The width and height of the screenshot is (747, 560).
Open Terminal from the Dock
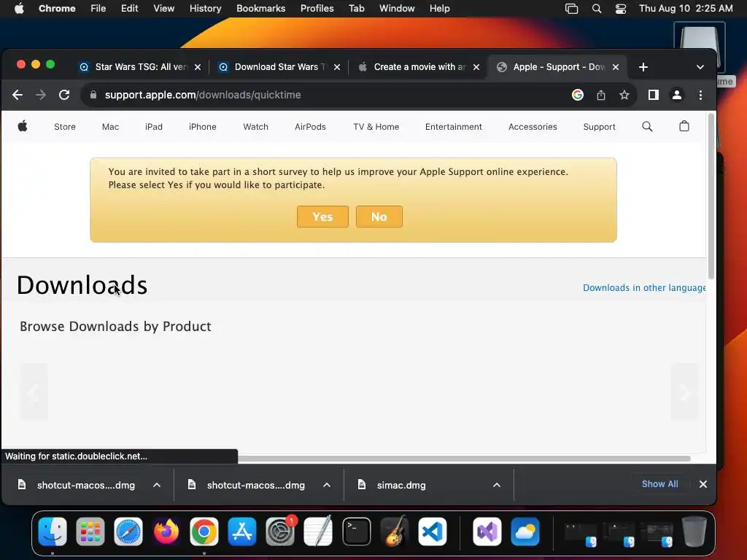tap(356, 532)
